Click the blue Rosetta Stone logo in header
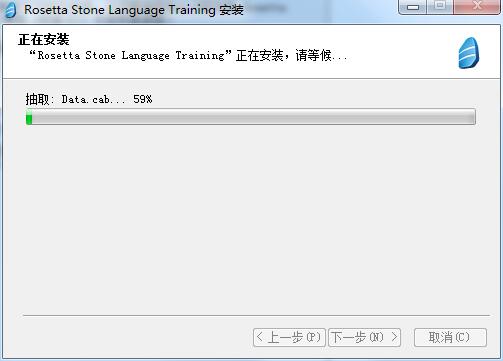503x361 pixels. click(469, 53)
